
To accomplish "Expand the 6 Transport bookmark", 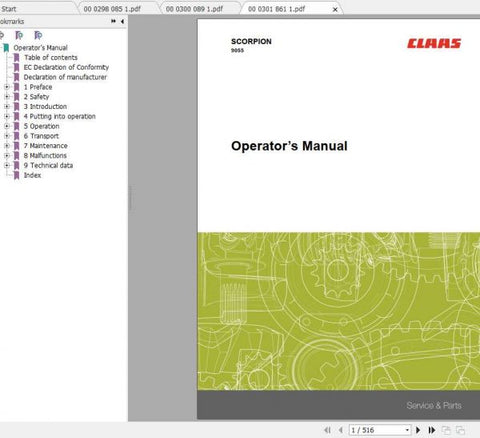I will pos(7,136).
